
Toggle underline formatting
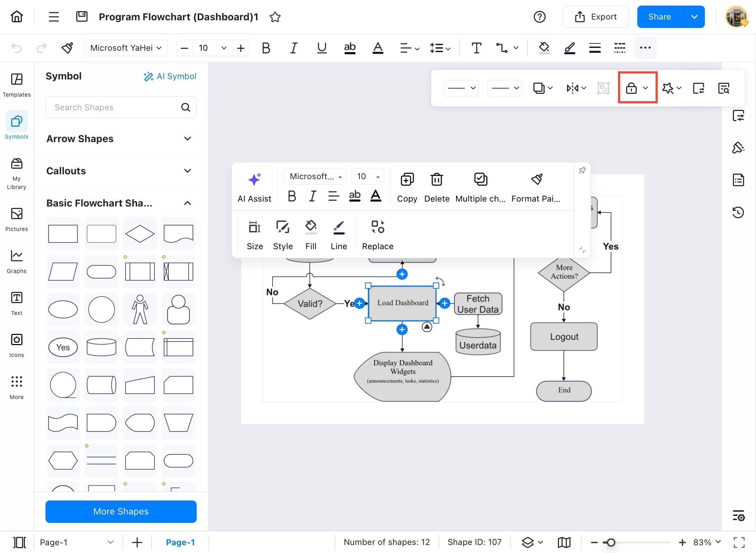322,48
